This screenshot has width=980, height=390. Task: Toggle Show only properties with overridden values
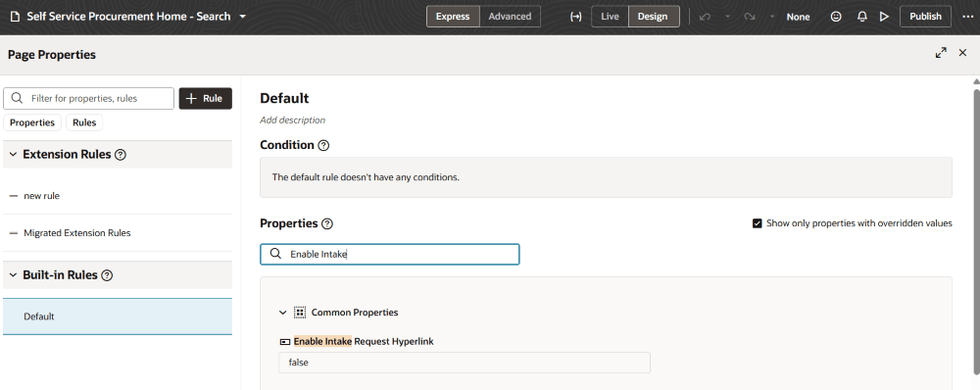757,223
